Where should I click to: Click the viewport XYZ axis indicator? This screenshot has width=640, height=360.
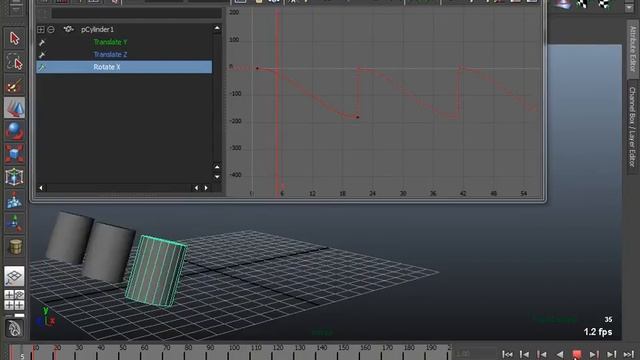tap(45, 317)
